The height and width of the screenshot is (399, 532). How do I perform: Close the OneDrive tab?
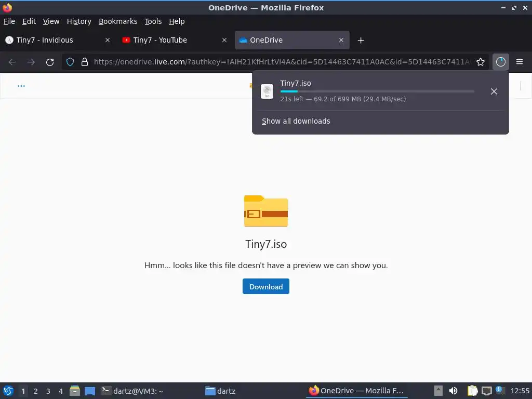pos(341,40)
